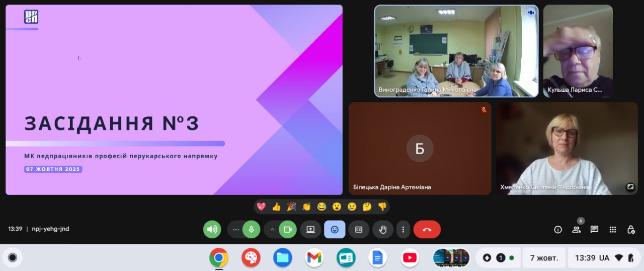Click the red leave call button
The width and height of the screenshot is (644, 271).
(x=427, y=230)
